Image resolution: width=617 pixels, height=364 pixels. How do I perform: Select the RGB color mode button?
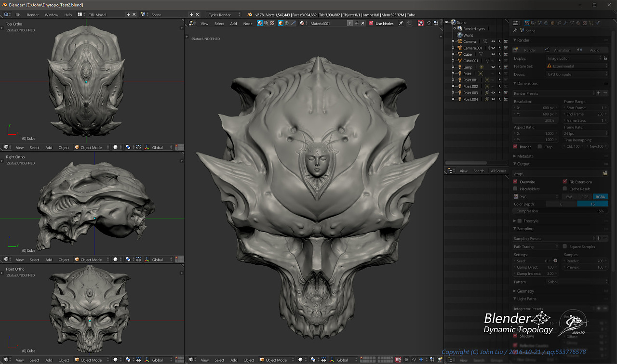point(585,197)
